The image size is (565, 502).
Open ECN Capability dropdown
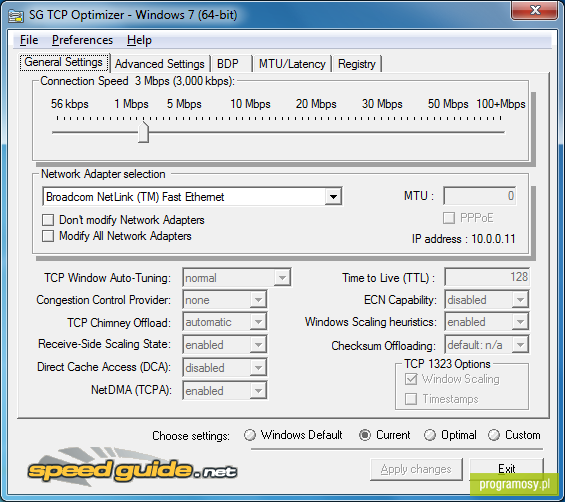487,300
